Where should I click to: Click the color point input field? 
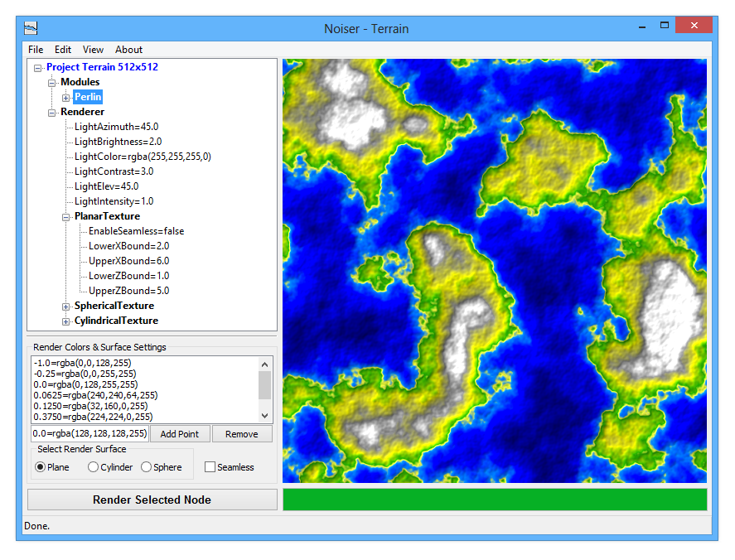pyautogui.click(x=89, y=434)
